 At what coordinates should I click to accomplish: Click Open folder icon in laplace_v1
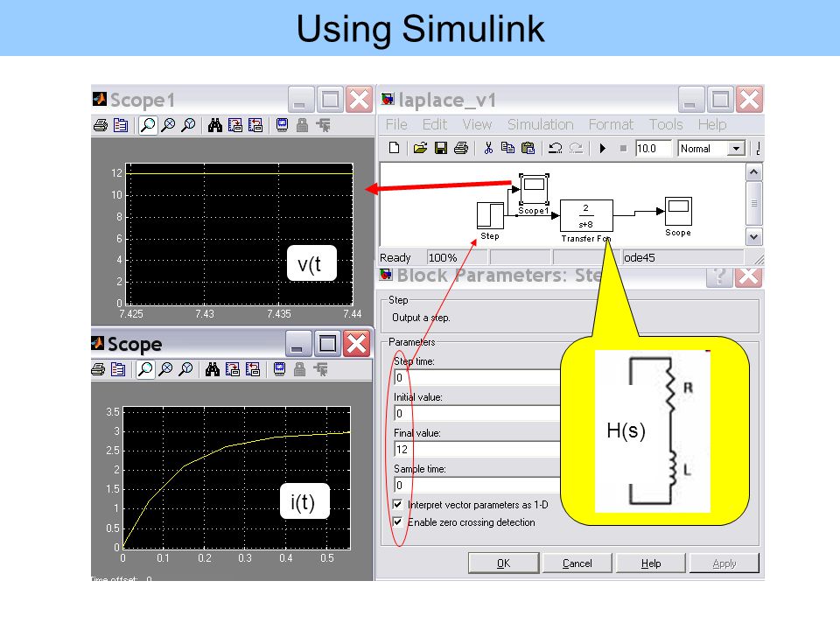[420, 148]
